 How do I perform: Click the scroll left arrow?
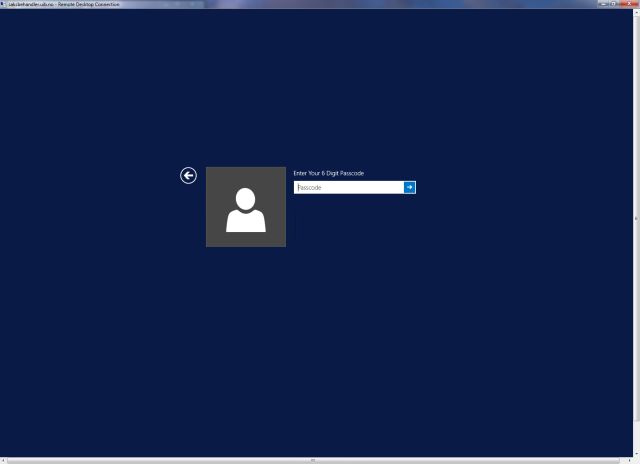click(3, 460)
